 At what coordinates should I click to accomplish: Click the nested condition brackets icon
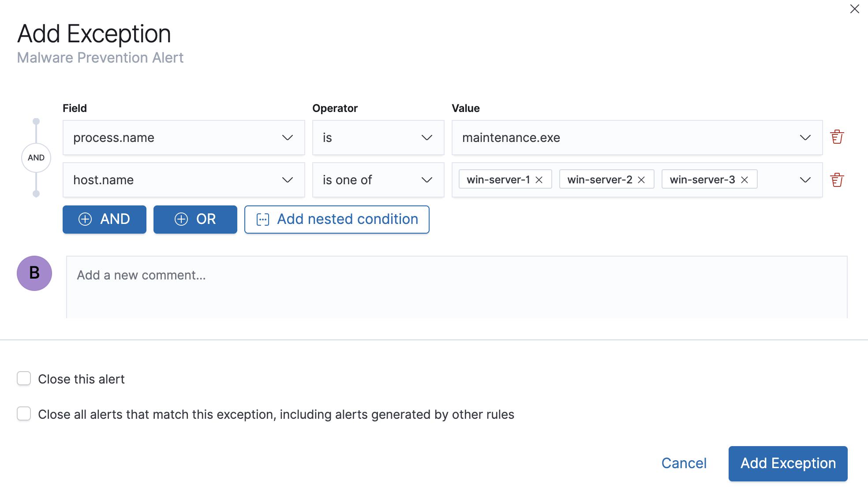point(263,219)
